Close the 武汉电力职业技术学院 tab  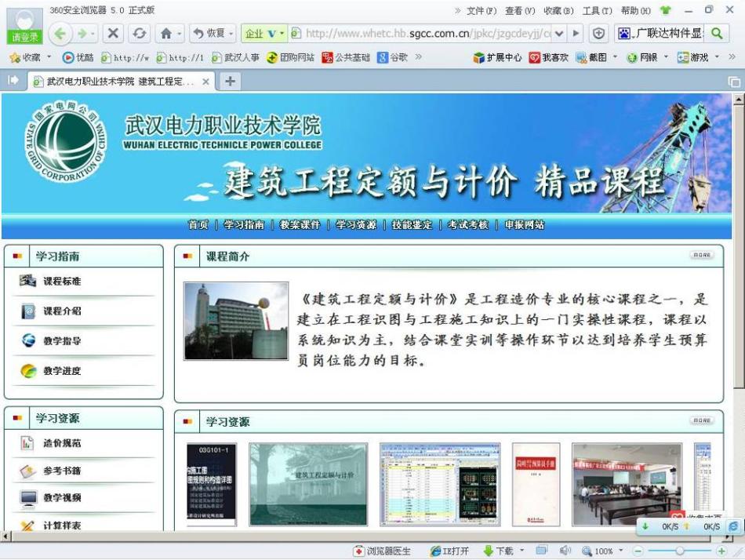[x=205, y=82]
